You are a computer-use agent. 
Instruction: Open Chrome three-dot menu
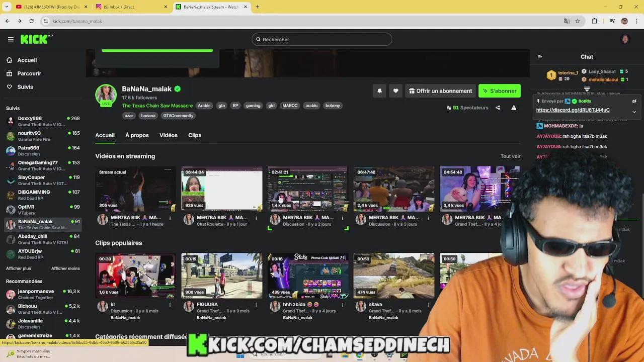(636, 21)
